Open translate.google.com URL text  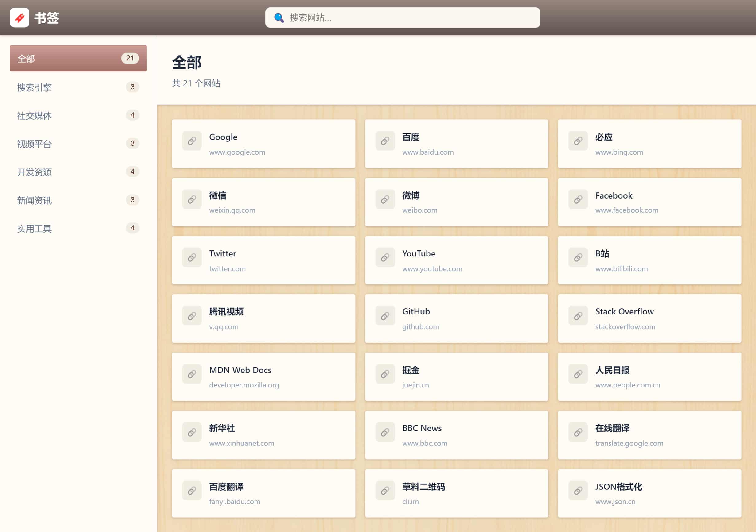click(629, 443)
